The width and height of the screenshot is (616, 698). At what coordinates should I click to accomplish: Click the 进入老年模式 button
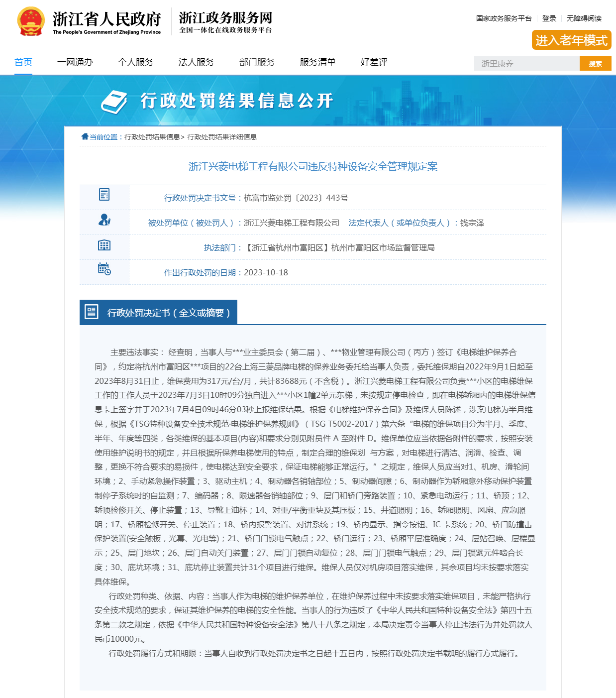tap(572, 40)
